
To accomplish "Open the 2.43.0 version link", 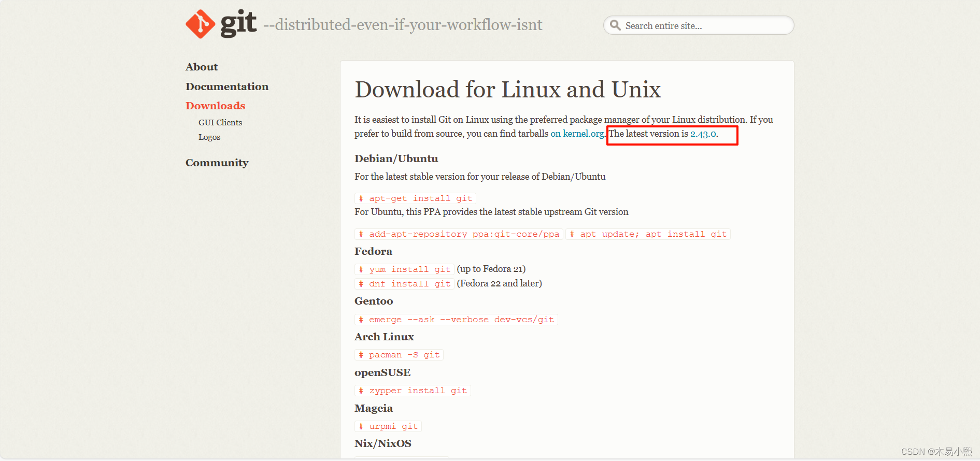I will [703, 134].
